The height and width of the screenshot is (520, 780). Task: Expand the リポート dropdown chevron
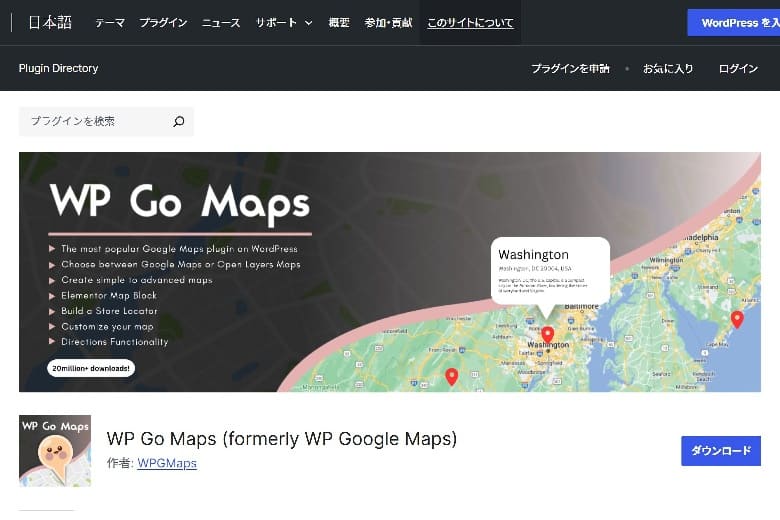[308, 23]
